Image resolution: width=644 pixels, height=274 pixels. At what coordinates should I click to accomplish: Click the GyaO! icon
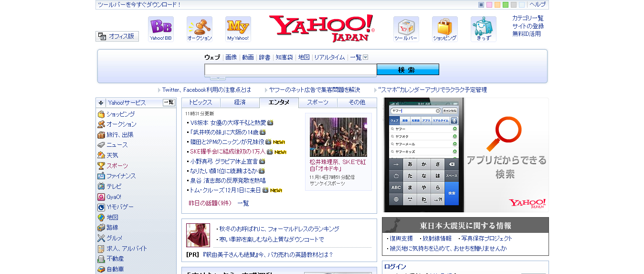tap(101, 197)
